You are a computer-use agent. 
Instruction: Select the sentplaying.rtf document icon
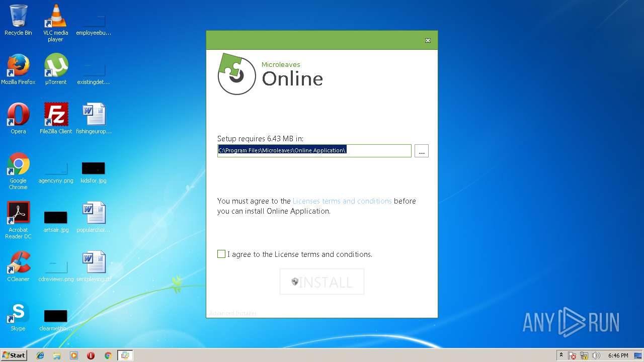[94, 266]
